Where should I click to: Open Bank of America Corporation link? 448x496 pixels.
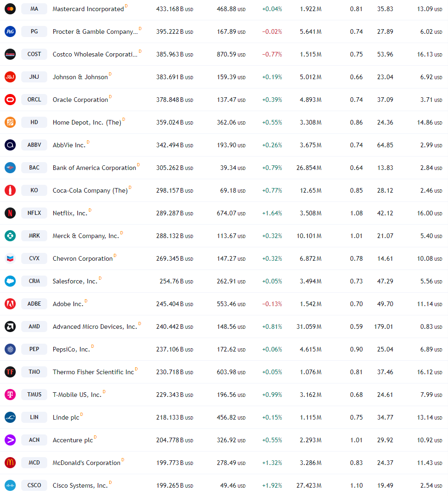coord(94,168)
